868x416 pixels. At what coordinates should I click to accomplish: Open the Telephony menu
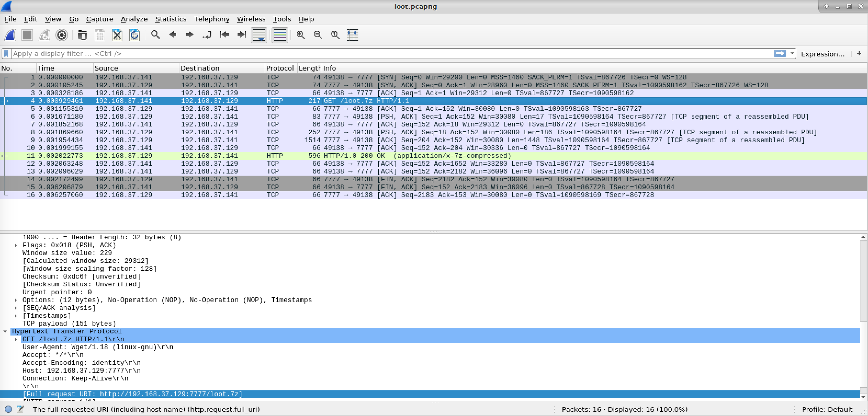212,19
